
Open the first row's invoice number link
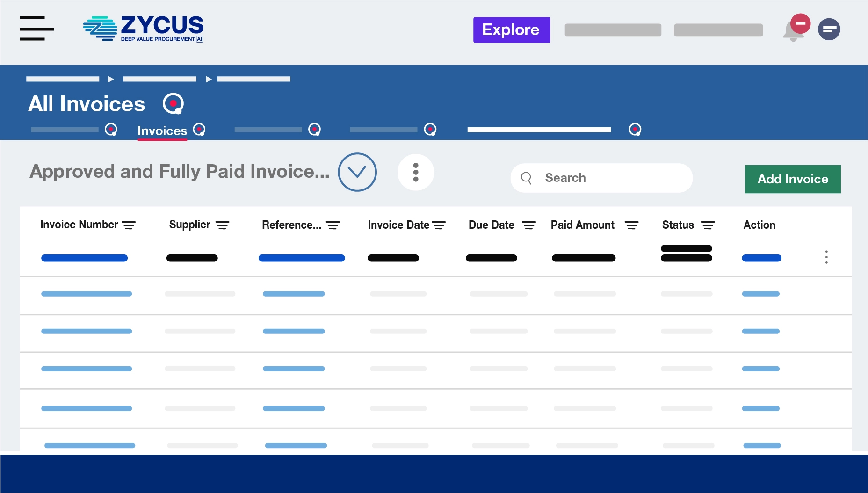coord(84,258)
